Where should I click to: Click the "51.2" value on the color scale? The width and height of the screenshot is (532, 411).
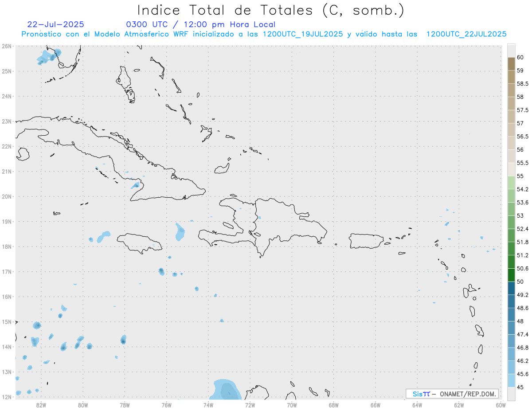tap(523, 255)
